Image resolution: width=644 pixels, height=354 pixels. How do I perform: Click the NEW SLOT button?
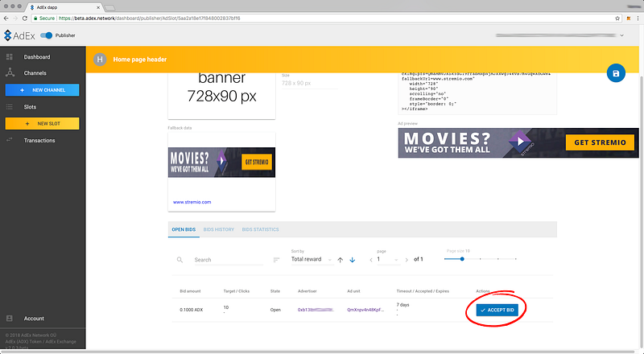(43, 124)
